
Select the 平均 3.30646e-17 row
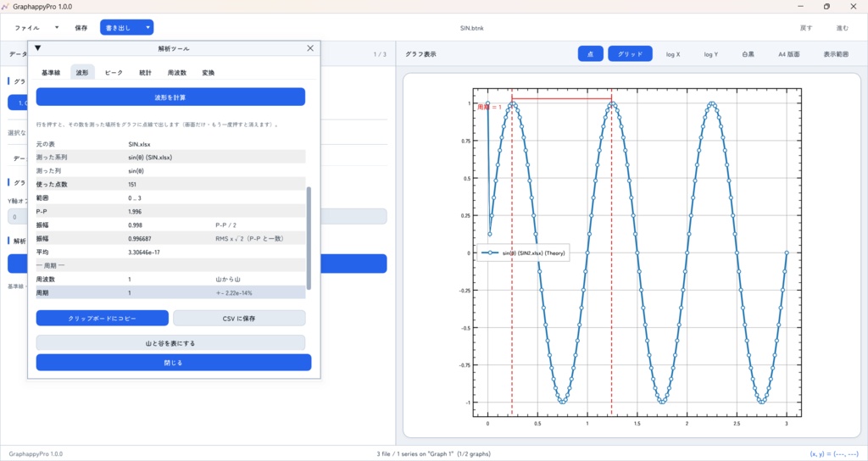170,252
